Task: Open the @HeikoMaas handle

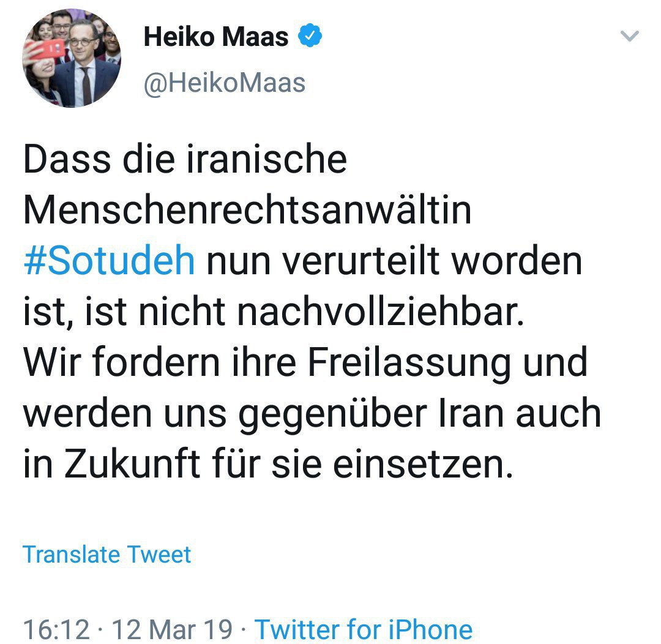Action: [x=224, y=83]
